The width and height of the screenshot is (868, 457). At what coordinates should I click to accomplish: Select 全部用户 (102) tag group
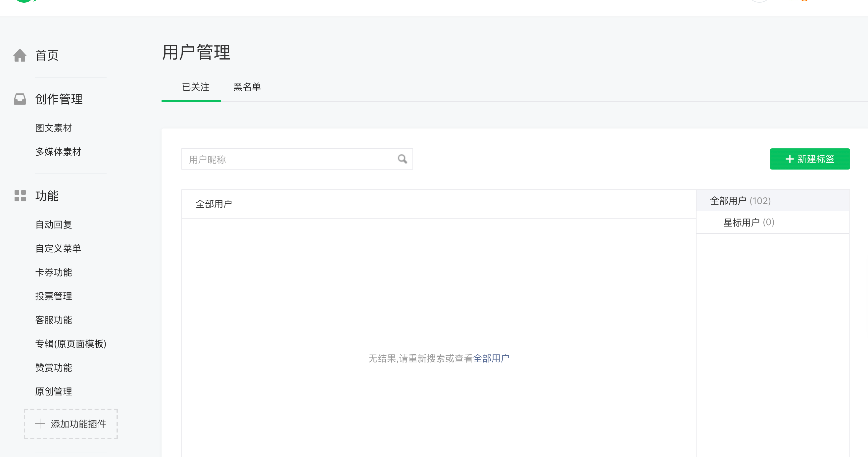coord(740,201)
